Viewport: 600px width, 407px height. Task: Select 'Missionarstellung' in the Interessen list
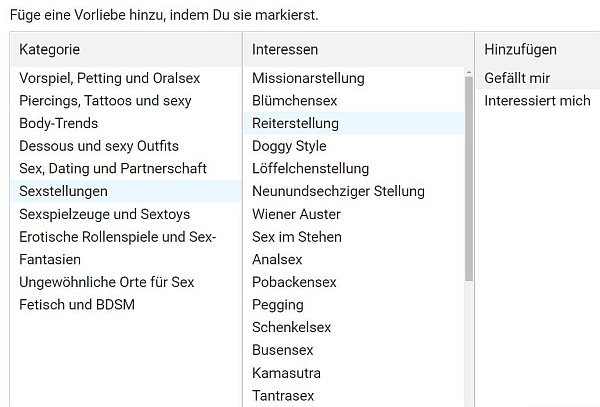(x=308, y=78)
